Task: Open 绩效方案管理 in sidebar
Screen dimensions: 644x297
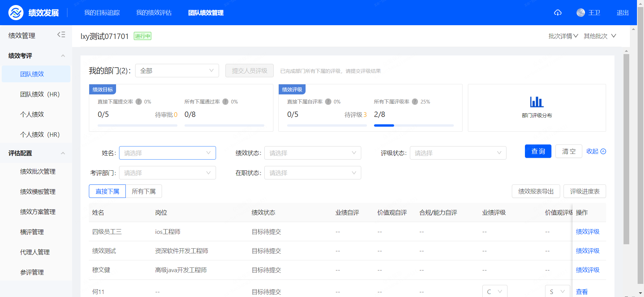Action: 36,212
